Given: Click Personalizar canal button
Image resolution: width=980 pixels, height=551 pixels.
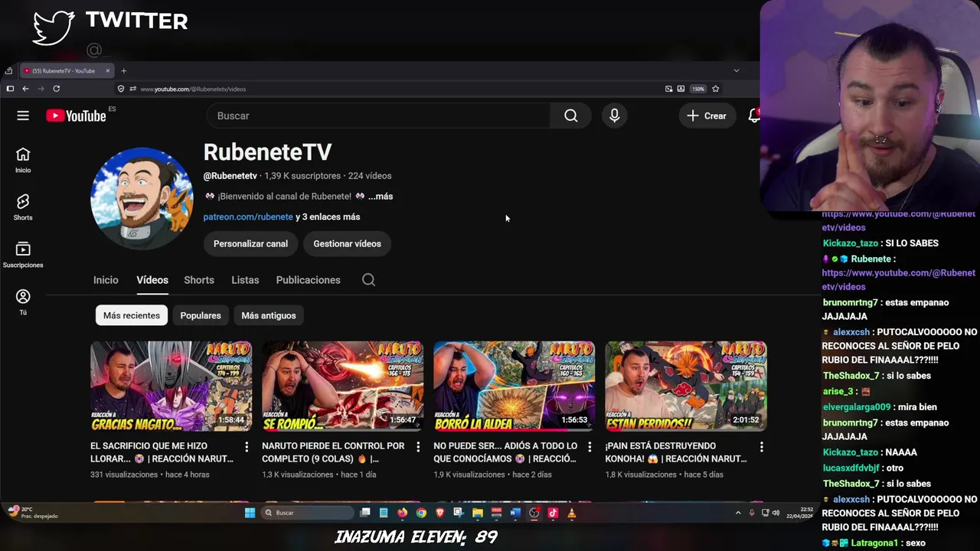Looking at the screenshot, I should (x=250, y=244).
